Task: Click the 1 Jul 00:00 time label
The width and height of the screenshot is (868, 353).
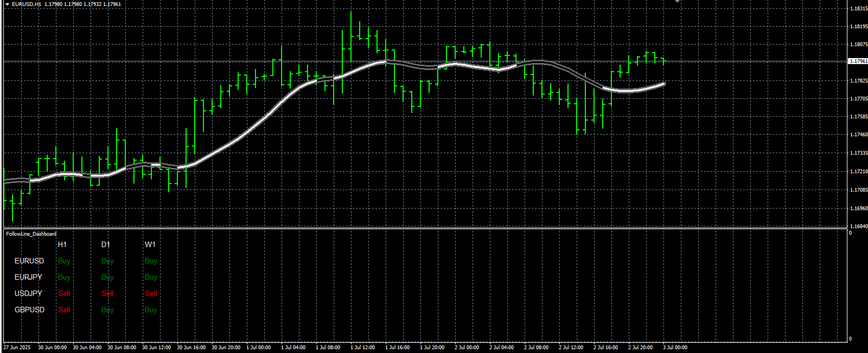Action: (259, 348)
